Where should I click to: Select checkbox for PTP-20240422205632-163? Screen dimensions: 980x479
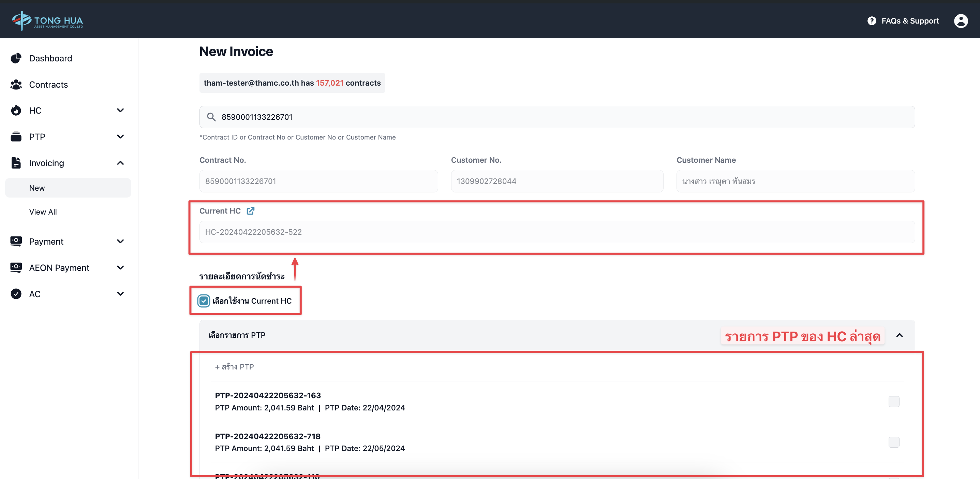click(x=894, y=401)
